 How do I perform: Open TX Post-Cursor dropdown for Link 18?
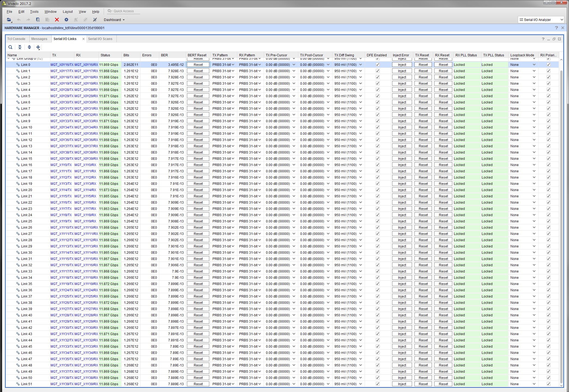pos(328,177)
